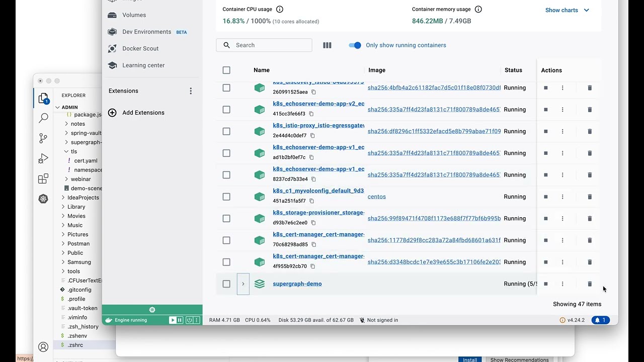Open more actions for container 2e44d4c0def7
Viewport: 644px width, 362px height.
pyautogui.click(x=562, y=131)
